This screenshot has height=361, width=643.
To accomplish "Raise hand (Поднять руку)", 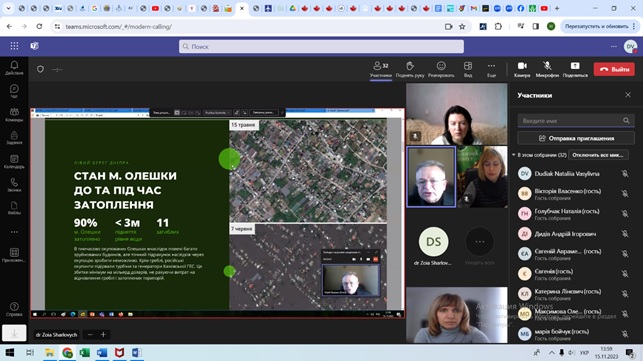I will (x=410, y=69).
